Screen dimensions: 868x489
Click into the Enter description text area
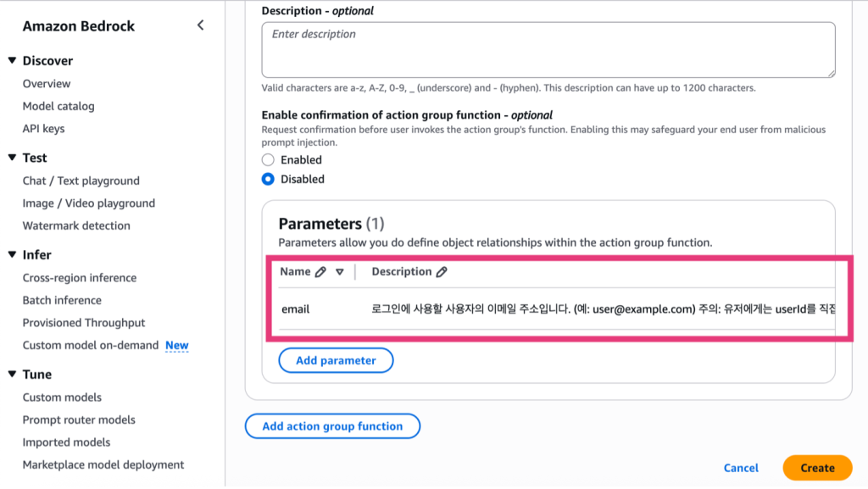click(x=548, y=49)
